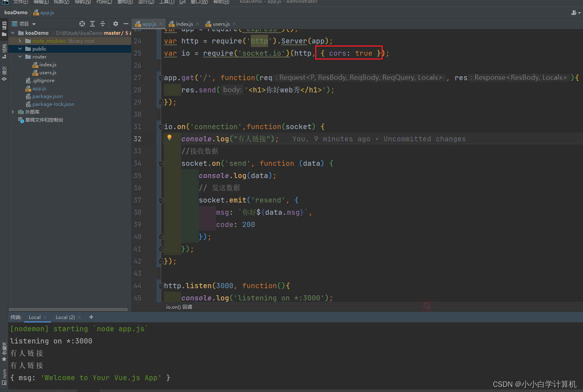Close the users.js editor tab
Screen dimensions: 583x392
pos(234,24)
